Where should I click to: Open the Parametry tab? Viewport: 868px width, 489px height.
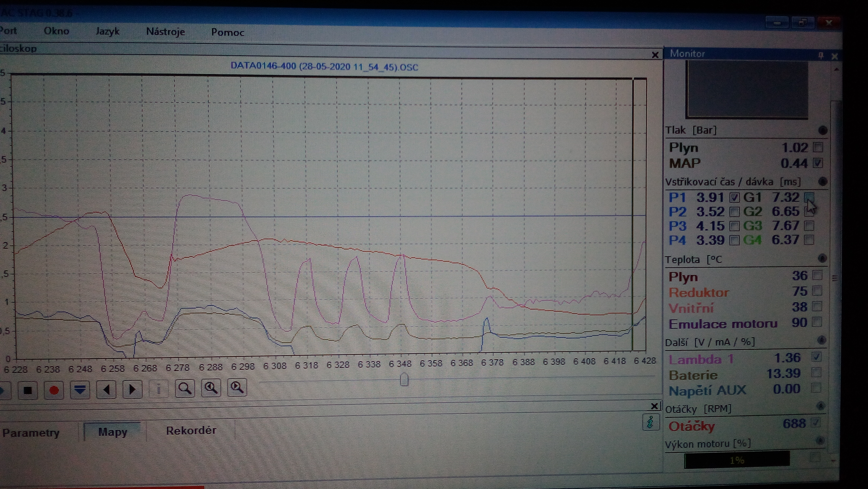click(x=31, y=432)
